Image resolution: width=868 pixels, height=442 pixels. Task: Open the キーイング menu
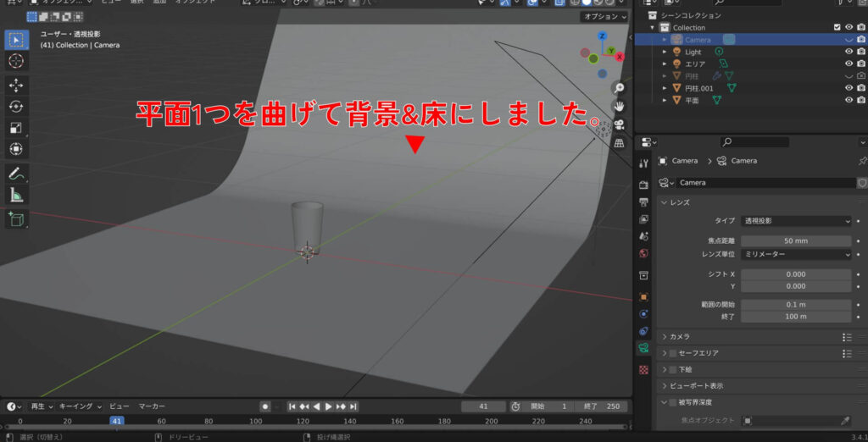80,406
